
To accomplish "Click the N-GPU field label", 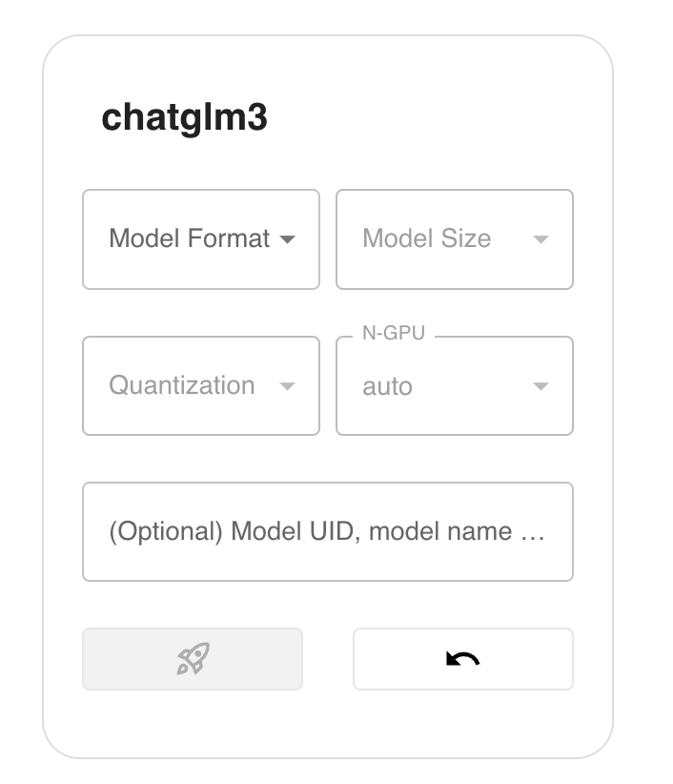I will tap(394, 333).
